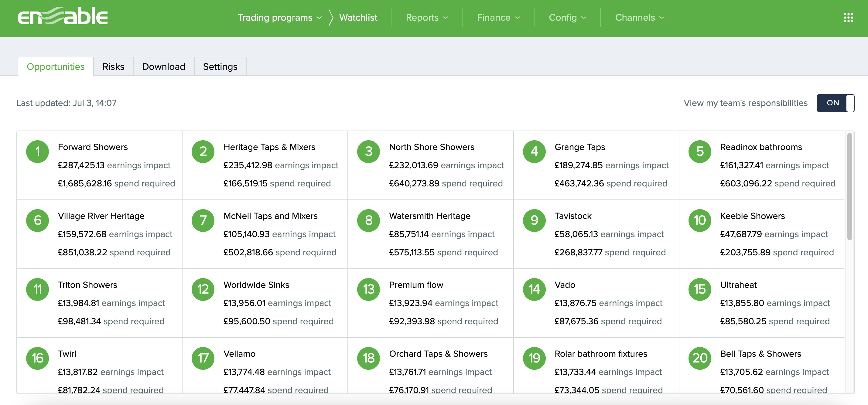Click Triton Showers card title
Screen dimensions: 868x405
87,285
